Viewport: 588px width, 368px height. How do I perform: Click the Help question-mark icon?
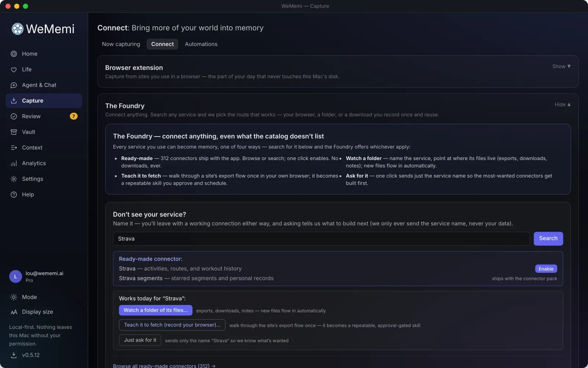tap(14, 195)
